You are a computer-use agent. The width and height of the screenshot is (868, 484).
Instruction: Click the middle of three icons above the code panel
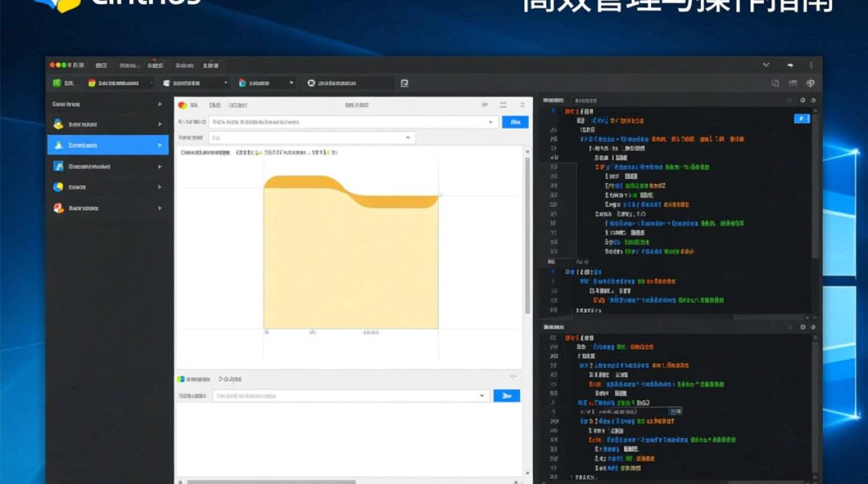792,83
